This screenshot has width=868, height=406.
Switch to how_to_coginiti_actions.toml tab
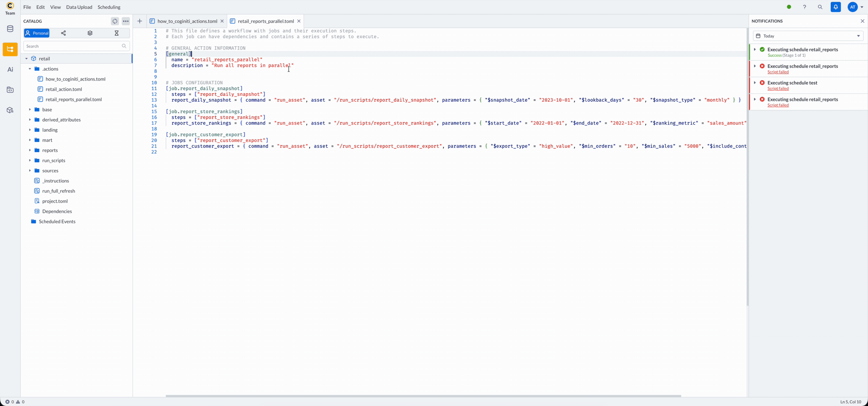187,21
